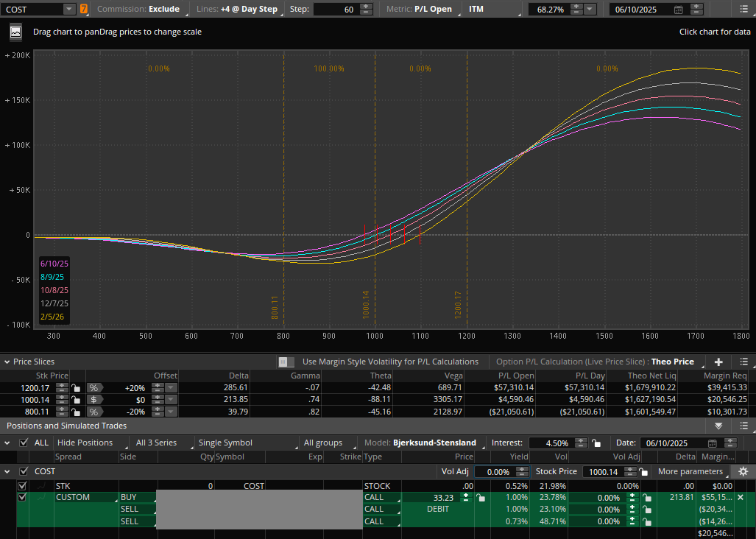Open the calendar for the top 06/10/2025 date
Screen dimensions: 756x539
click(x=679, y=10)
